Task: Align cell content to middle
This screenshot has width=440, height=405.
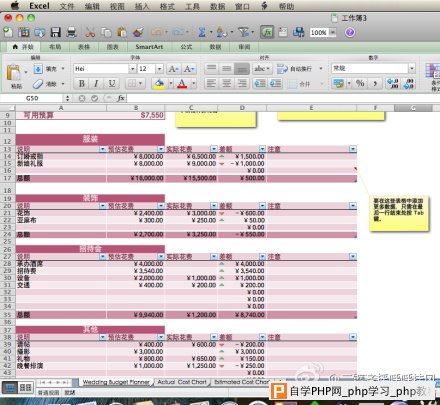Action: click(227, 69)
